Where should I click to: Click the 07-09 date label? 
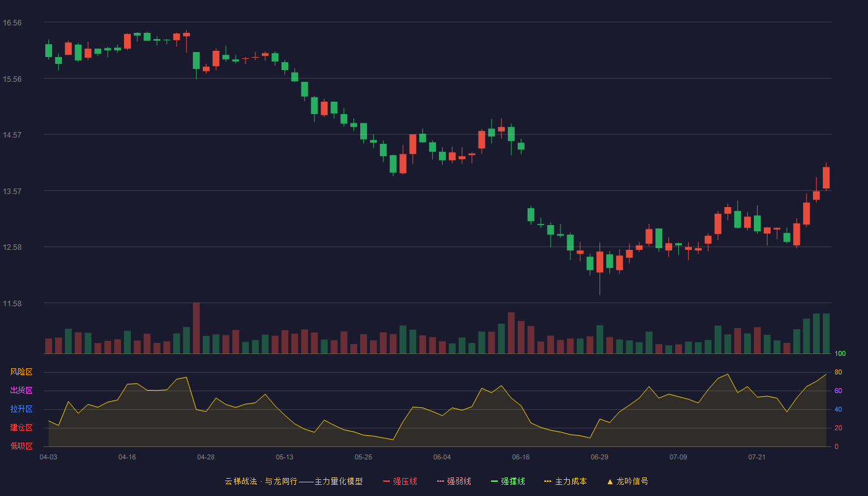[x=678, y=457]
